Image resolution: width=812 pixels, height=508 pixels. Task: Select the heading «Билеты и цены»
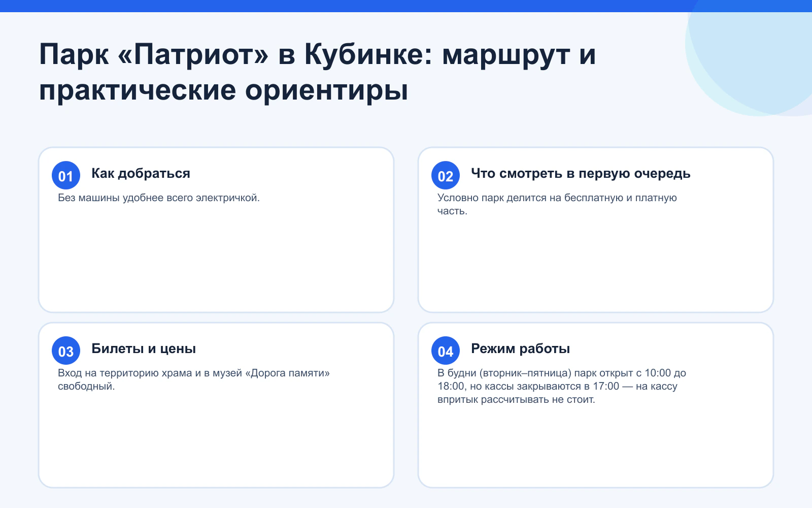144,349
